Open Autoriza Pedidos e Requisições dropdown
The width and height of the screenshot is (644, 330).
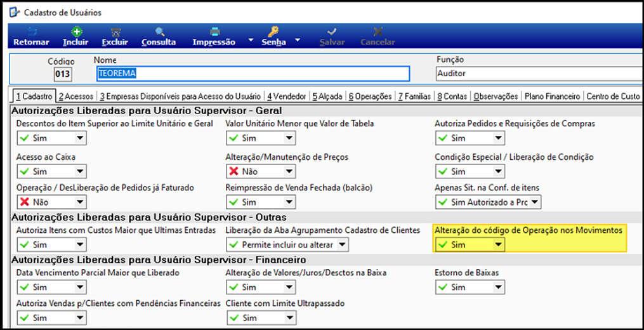(499, 138)
